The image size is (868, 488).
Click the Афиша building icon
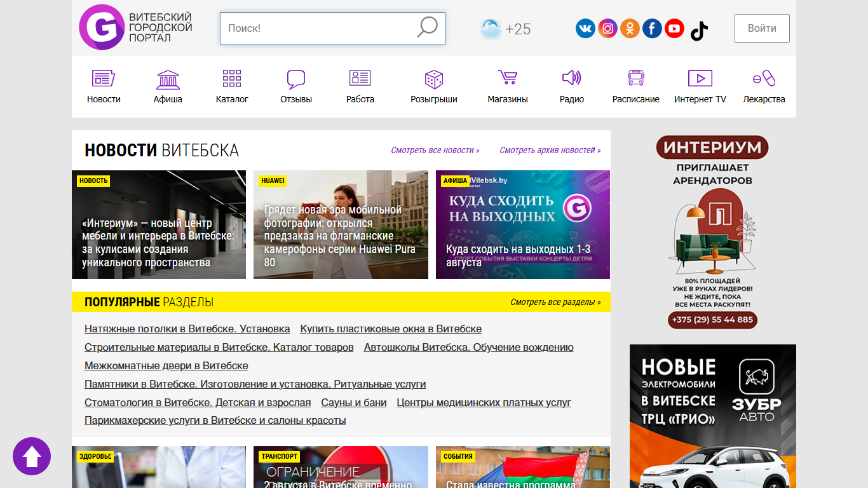tap(168, 79)
